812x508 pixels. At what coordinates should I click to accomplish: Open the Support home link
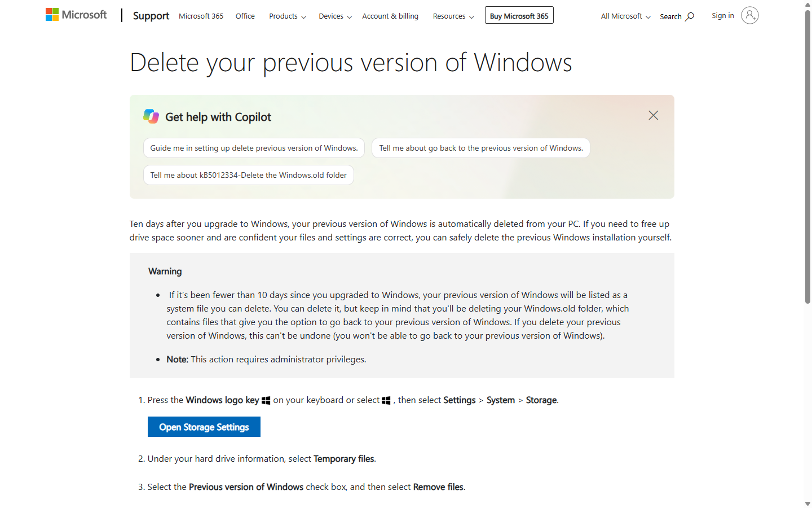coord(151,16)
